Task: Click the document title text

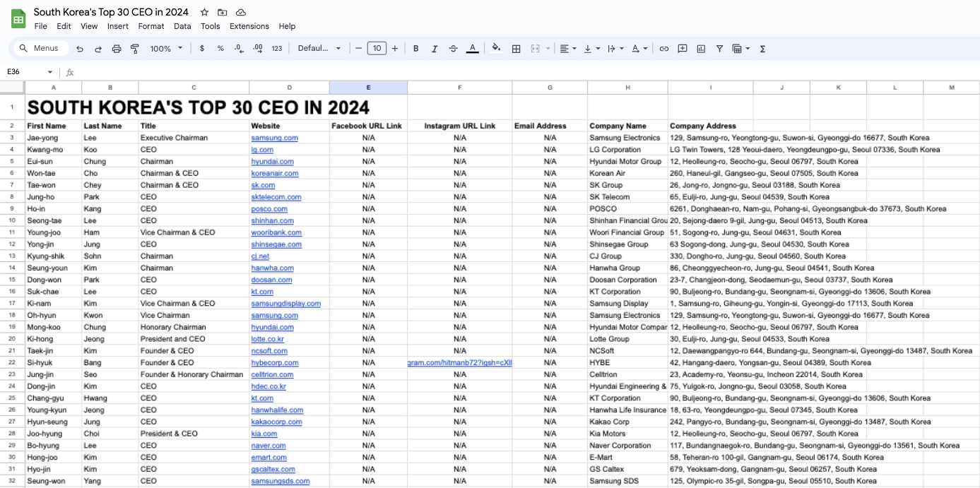Action: click(111, 12)
